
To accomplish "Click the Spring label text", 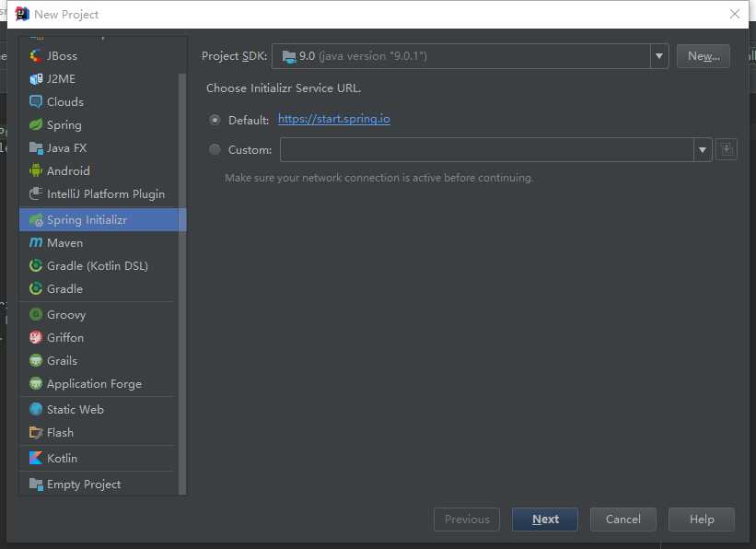I will [x=64, y=125].
